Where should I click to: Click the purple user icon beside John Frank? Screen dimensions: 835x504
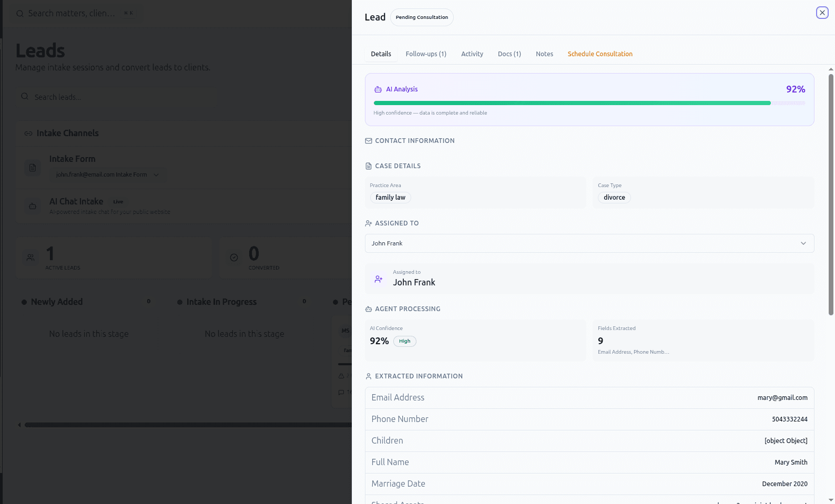click(379, 279)
